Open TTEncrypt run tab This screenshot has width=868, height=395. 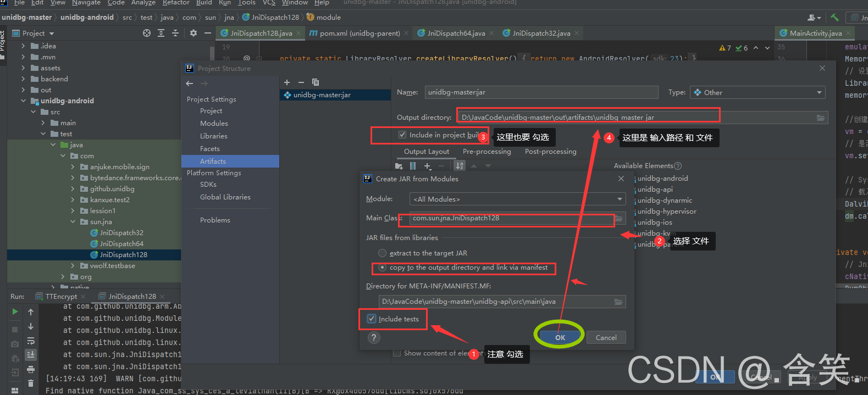click(x=61, y=296)
